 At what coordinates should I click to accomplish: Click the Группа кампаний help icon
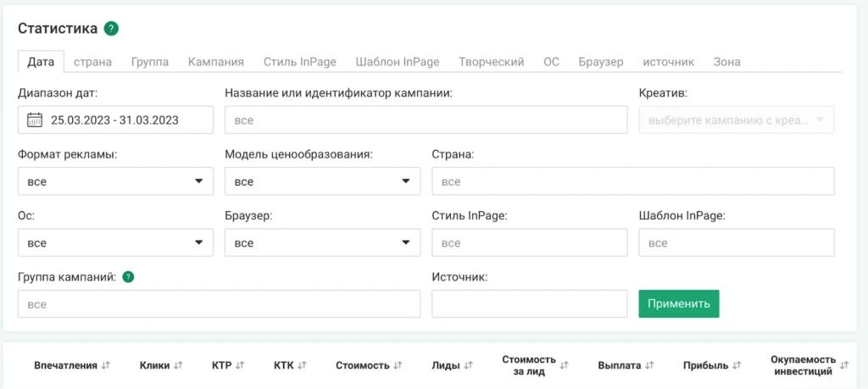[x=128, y=277]
